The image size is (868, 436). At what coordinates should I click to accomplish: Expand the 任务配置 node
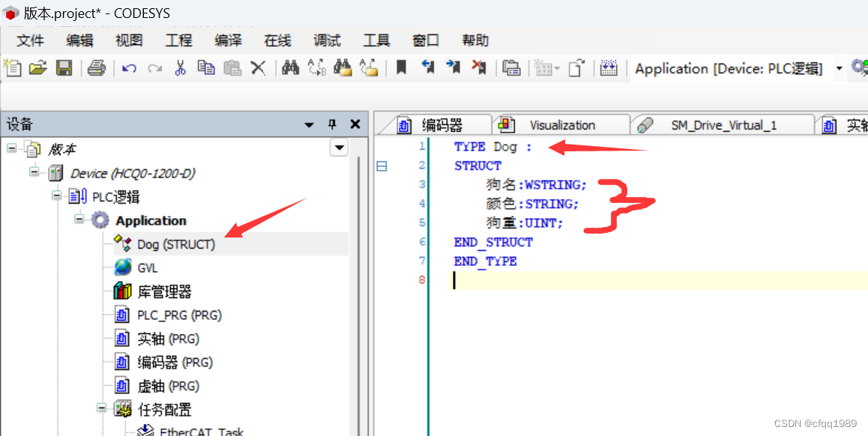pyautogui.click(x=100, y=409)
